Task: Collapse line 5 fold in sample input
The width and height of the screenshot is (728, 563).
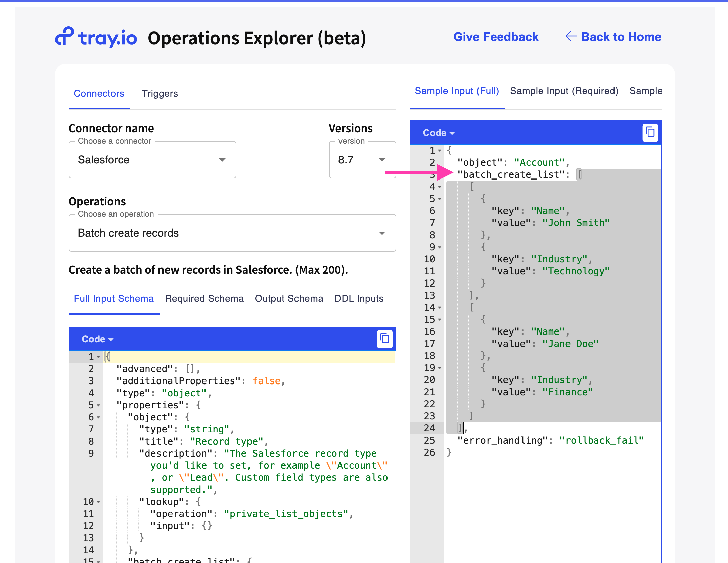Action: 440,199
